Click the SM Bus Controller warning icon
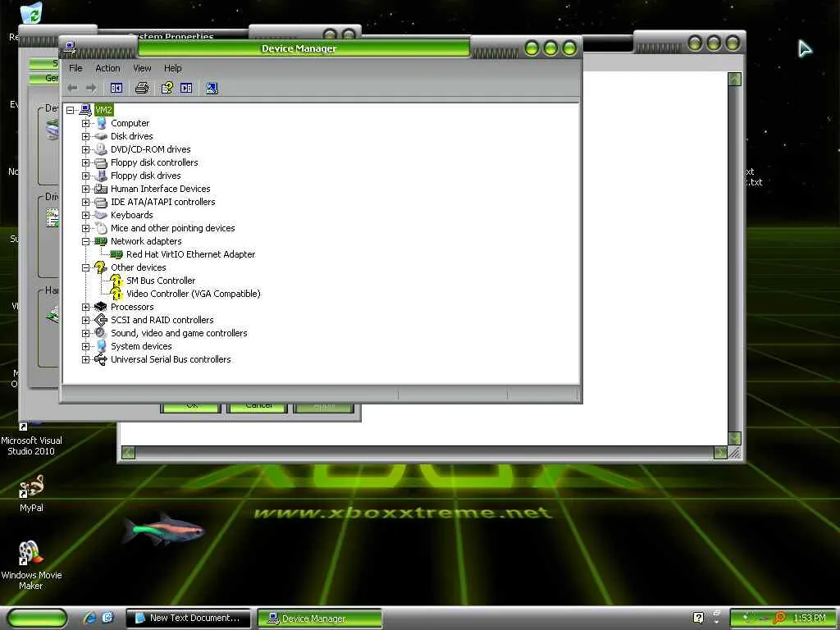The height and width of the screenshot is (630, 840). 116,281
